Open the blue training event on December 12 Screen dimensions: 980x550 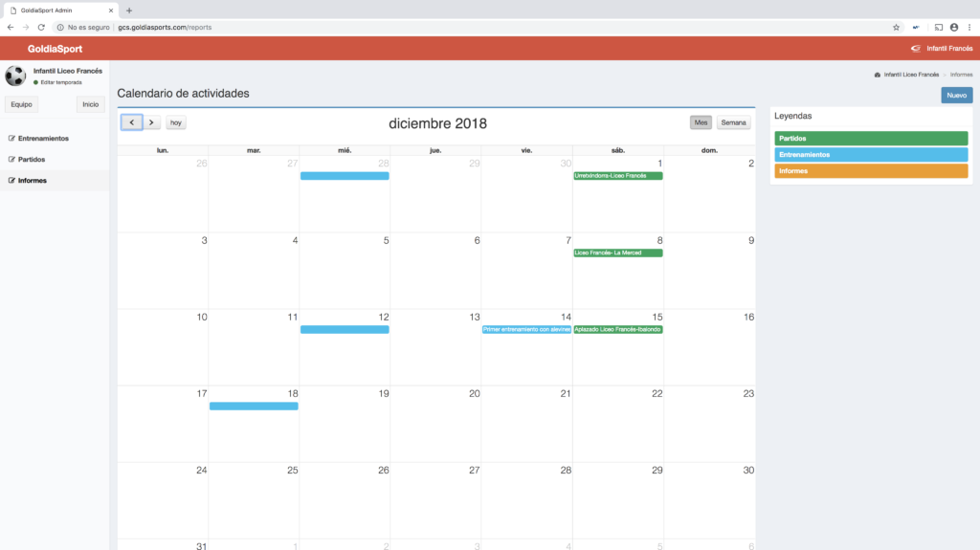point(345,329)
